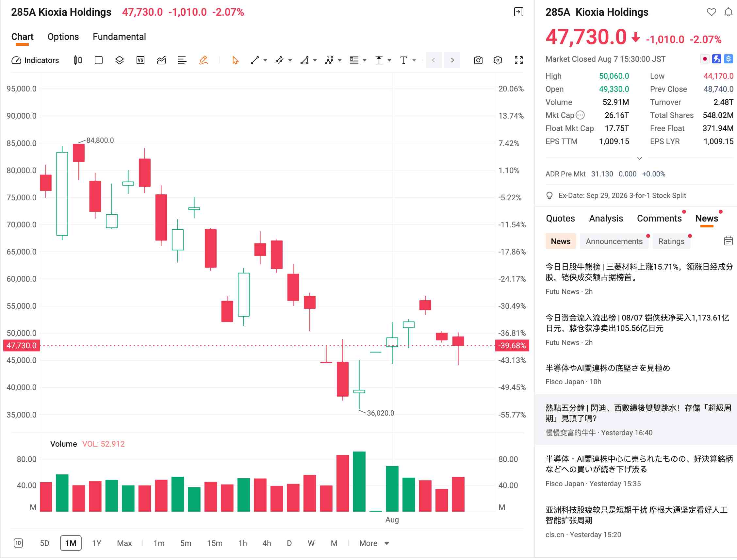Switch to 15m candle interval
Viewport: 737px width, 560px height.
215,544
